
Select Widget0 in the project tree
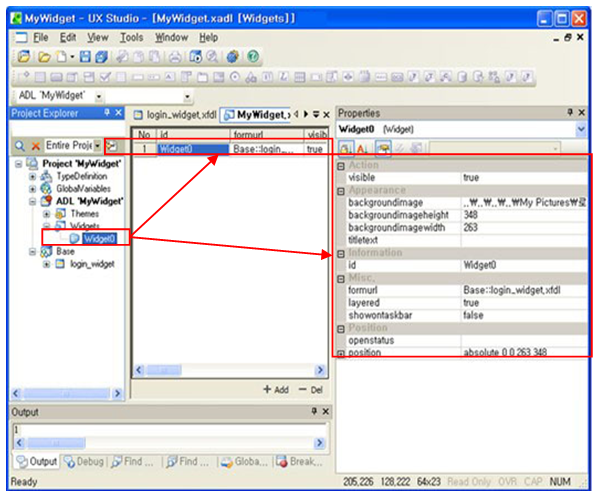tap(99, 239)
